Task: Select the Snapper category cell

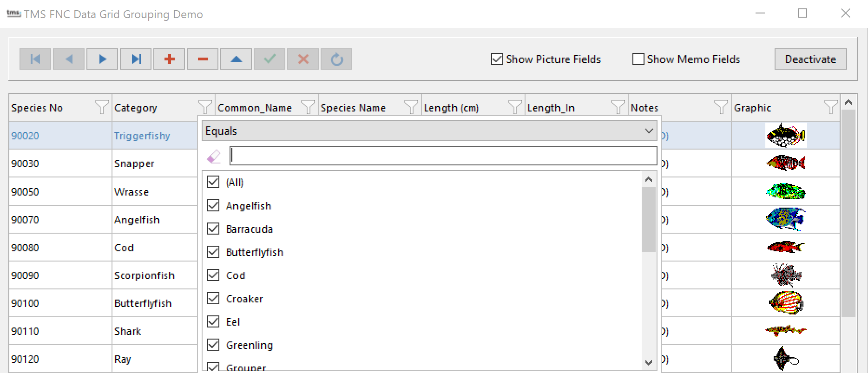Action: [155, 164]
